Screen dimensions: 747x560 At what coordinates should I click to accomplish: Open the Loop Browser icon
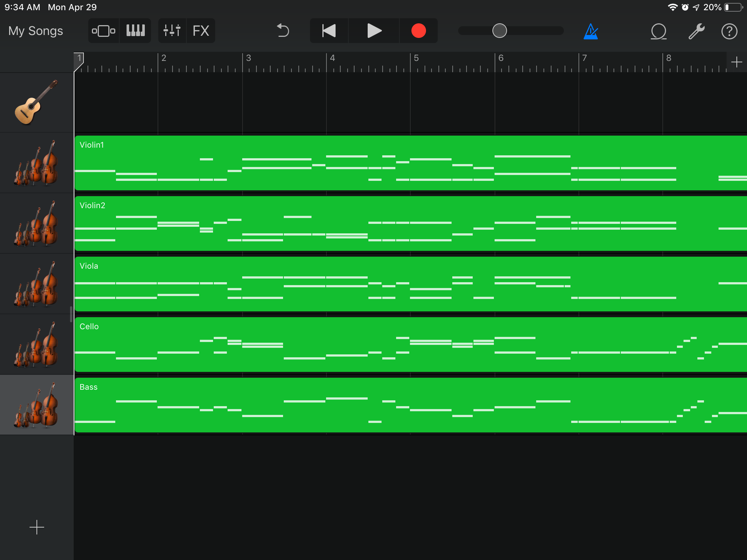tap(658, 31)
